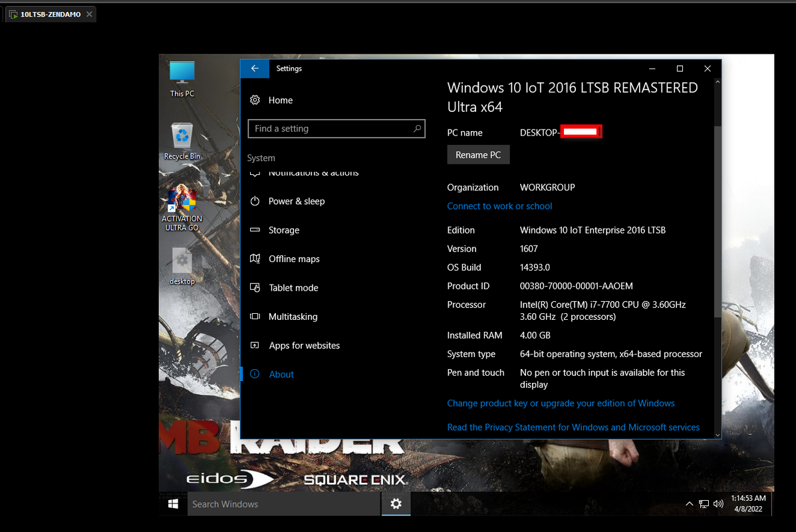This screenshot has width=796, height=532.
Task: Click the show desktop strip beside the clock
Action: coord(772,503)
